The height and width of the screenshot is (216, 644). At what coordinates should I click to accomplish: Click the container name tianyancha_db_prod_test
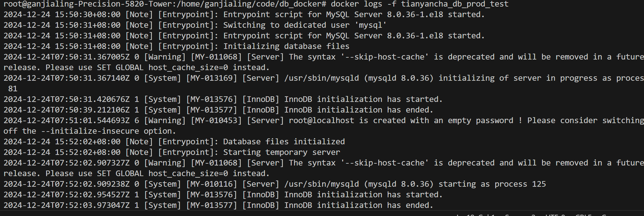[x=455, y=4]
